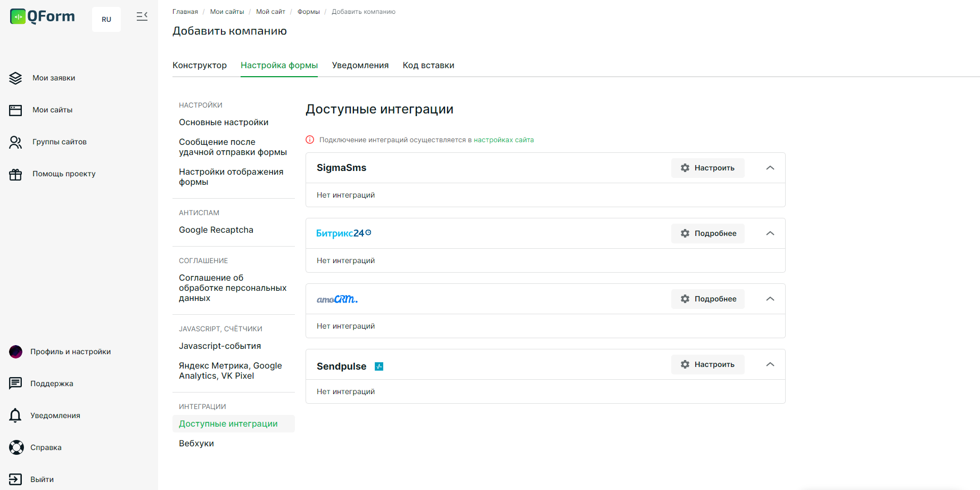
Task: Collapse the sidebar menu icon
Action: tap(142, 17)
